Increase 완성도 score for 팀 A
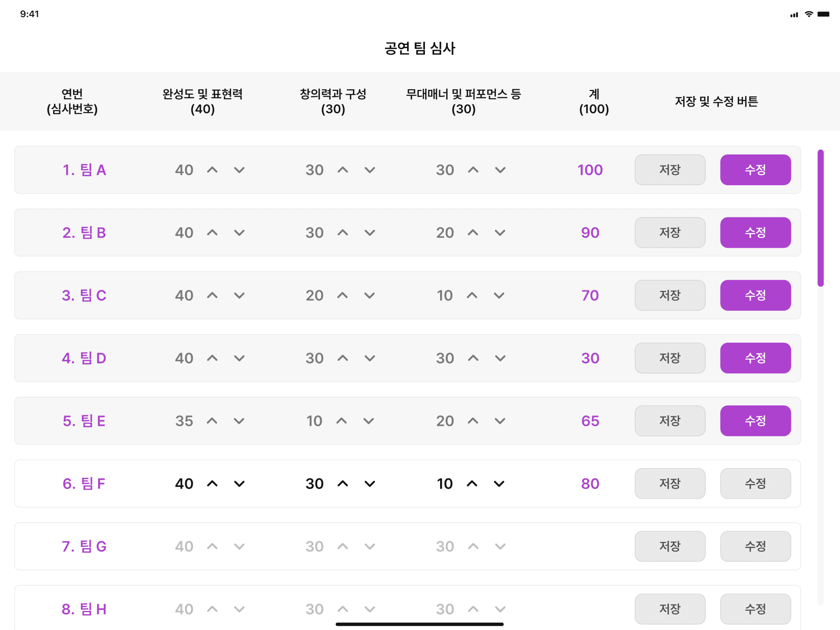The height and width of the screenshot is (630, 840). coord(212,170)
